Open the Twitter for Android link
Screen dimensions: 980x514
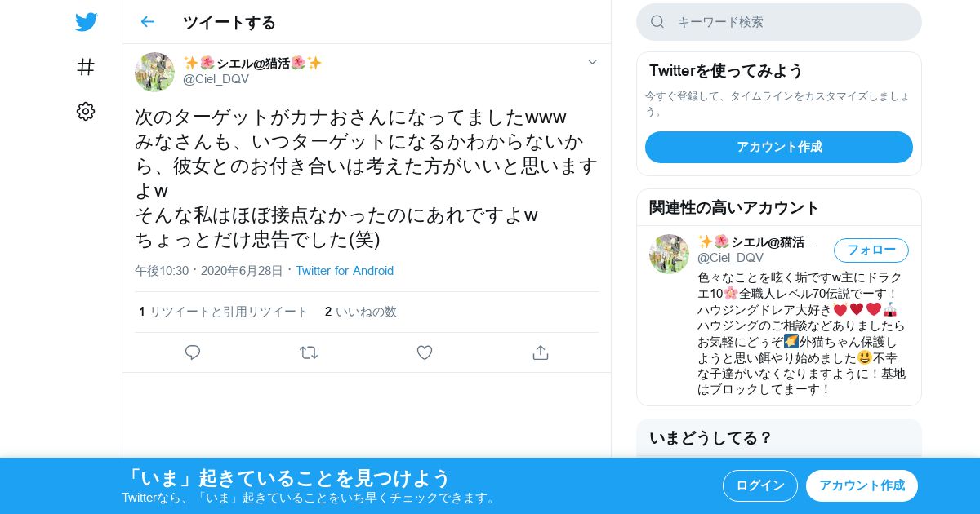click(x=345, y=271)
